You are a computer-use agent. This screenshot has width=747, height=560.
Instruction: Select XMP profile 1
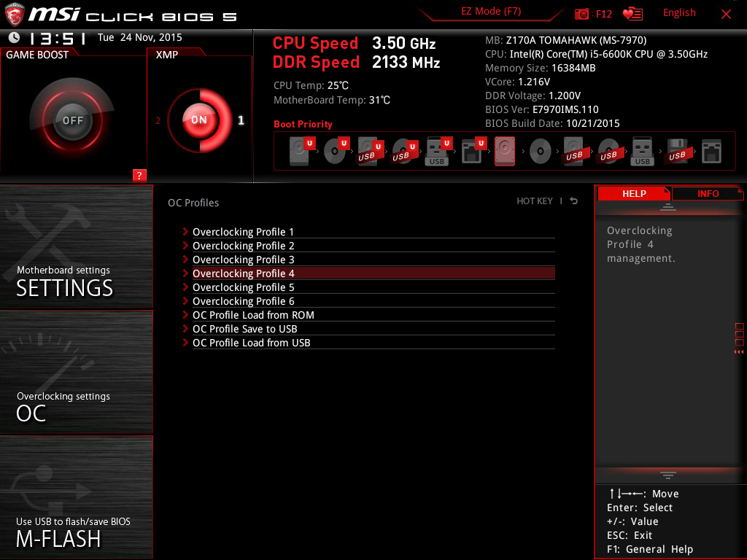click(241, 120)
